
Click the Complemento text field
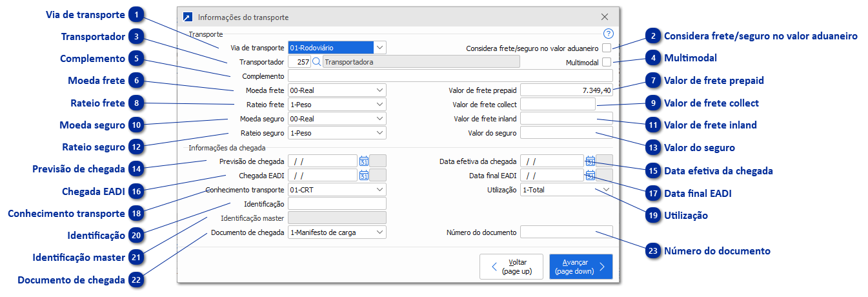click(x=450, y=76)
